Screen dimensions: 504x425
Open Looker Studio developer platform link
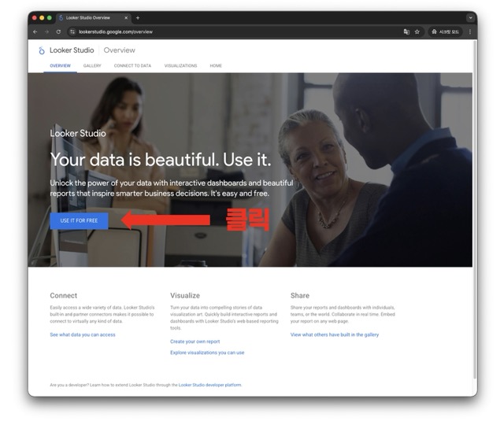click(x=210, y=385)
